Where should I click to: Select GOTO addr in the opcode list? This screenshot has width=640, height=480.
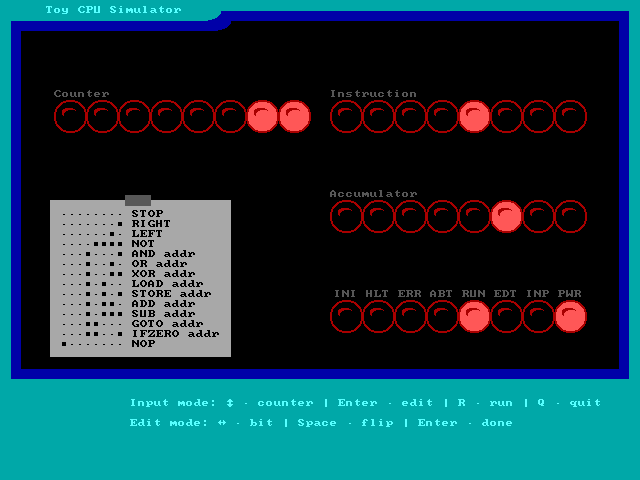point(167,323)
